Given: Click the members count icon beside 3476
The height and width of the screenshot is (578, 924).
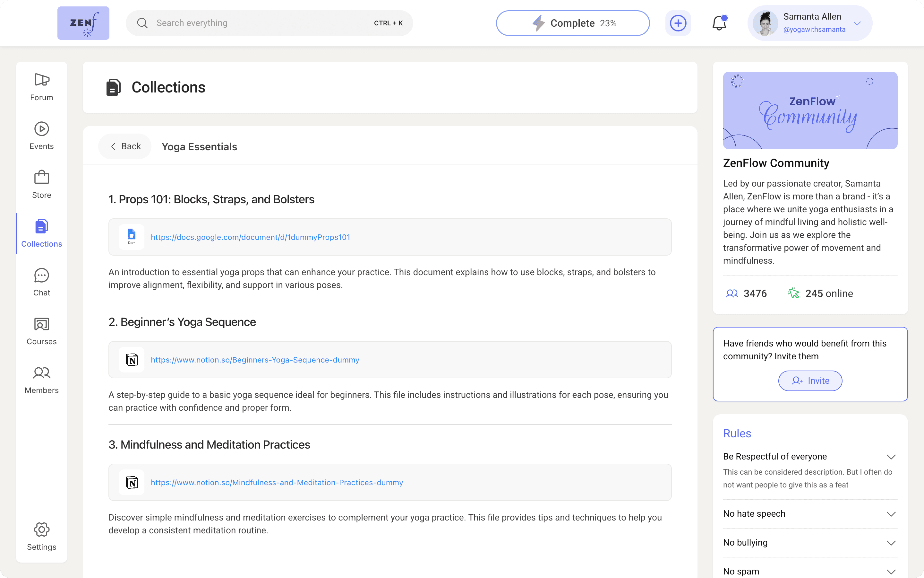Looking at the screenshot, I should tap(732, 293).
